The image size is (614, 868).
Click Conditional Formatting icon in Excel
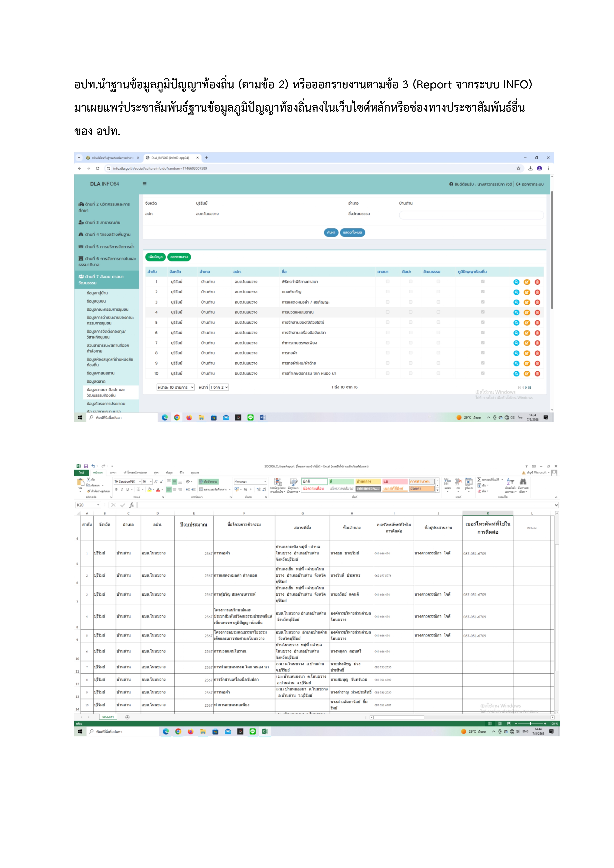pyautogui.click(x=278, y=482)
